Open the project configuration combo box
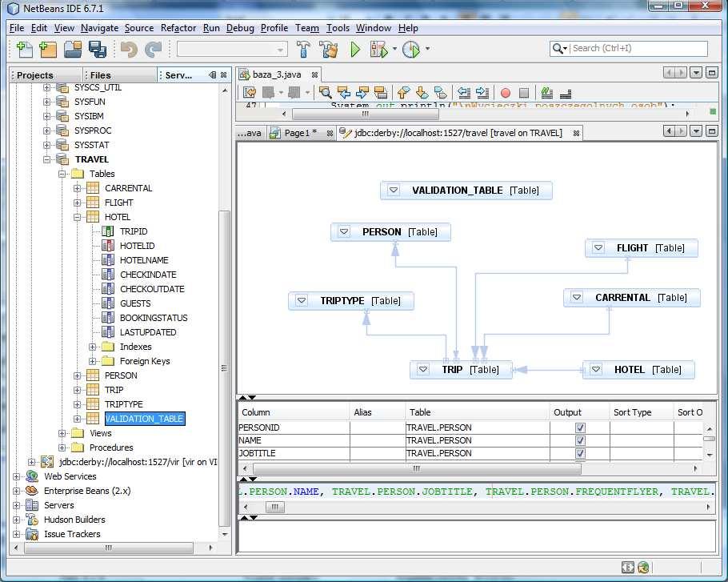Viewport: 728px width, 582px height. point(232,49)
